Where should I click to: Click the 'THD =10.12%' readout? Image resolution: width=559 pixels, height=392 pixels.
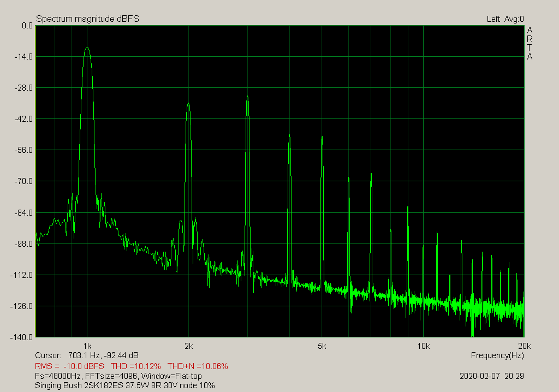(x=136, y=366)
